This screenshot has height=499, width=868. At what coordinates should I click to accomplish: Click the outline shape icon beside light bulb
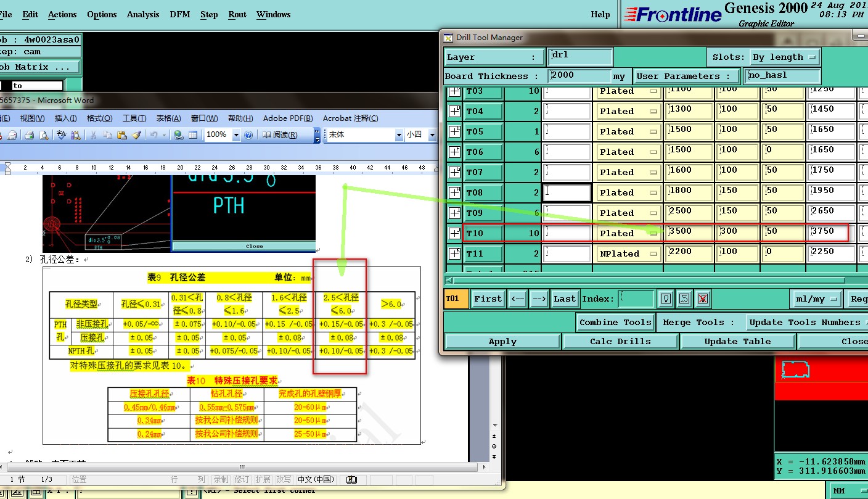pos(684,299)
